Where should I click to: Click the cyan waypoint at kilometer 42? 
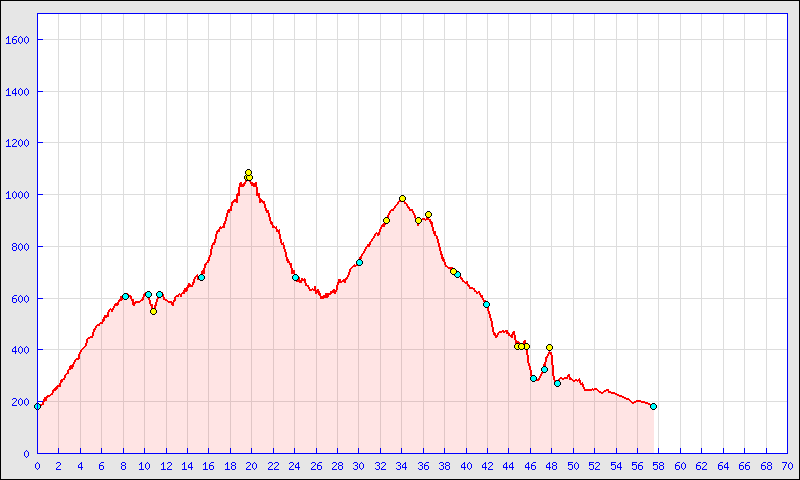(487, 305)
